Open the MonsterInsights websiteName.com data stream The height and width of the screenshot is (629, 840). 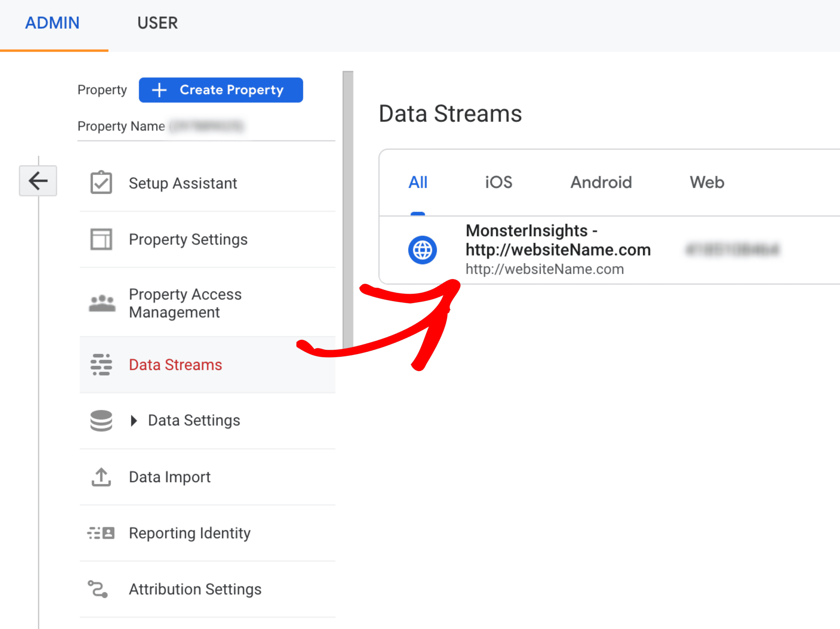tap(558, 249)
